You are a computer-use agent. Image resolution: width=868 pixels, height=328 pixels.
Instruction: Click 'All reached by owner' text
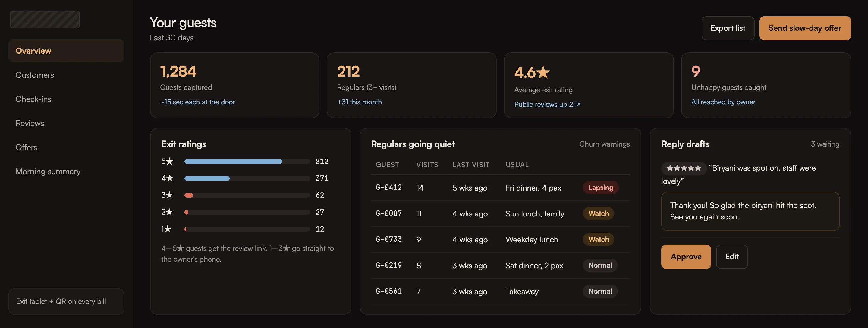(723, 102)
